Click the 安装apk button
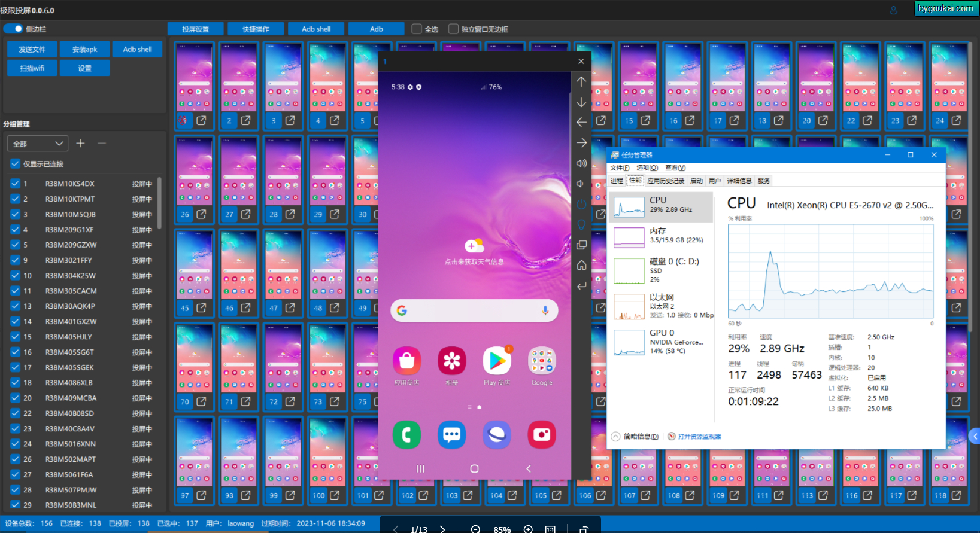 [84, 50]
